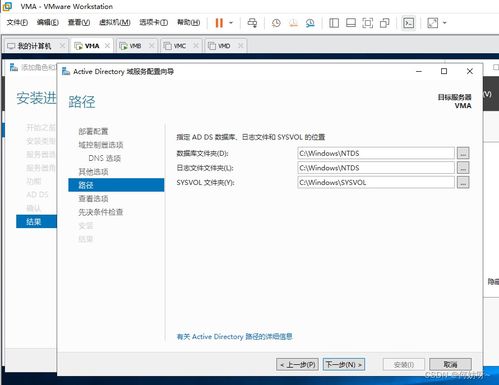Browse for the 数据库文件夹 location
This screenshot has height=385, width=499.
463,153
